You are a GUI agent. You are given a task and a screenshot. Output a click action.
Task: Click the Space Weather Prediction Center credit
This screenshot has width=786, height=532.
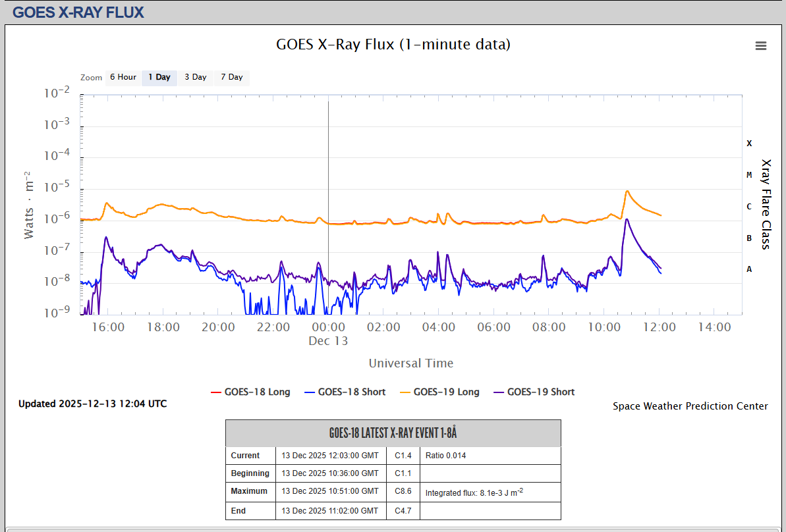tap(690, 406)
